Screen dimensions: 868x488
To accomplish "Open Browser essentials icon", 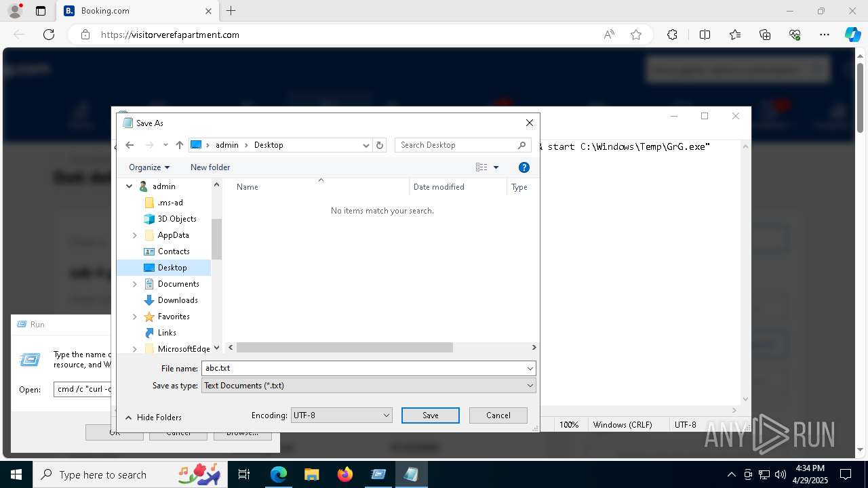I will click(x=795, y=35).
